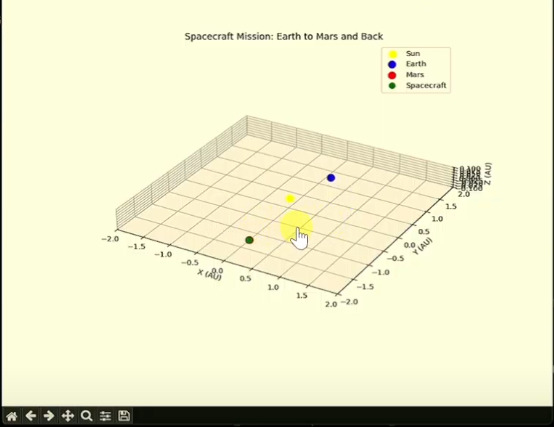Click the 'Y (AU)' axis label

[x=422, y=247]
